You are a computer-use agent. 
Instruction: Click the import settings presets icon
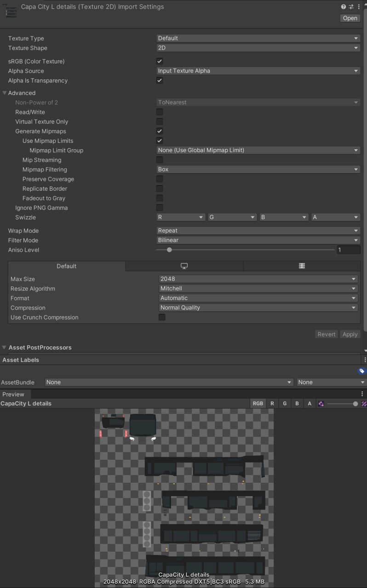click(351, 7)
